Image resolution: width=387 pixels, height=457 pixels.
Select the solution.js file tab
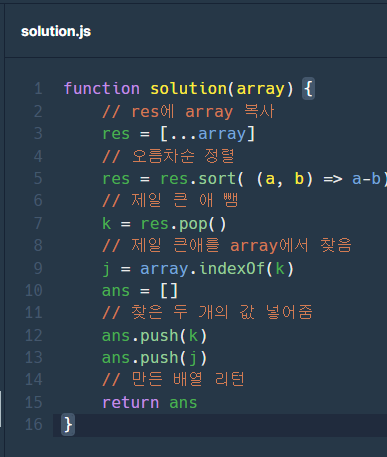click(56, 31)
